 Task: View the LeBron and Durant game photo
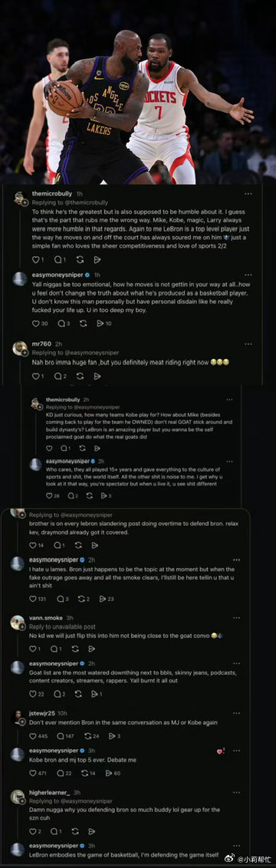(x=138, y=92)
